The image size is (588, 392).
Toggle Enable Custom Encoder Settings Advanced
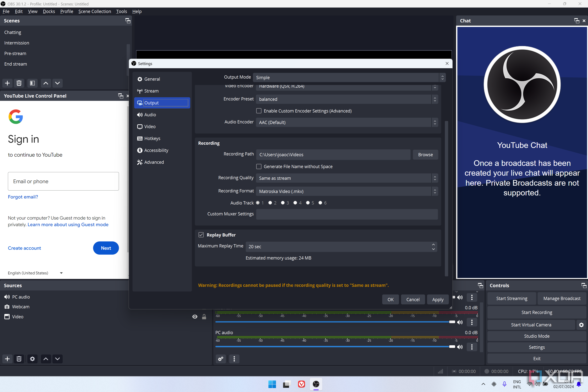point(259,111)
